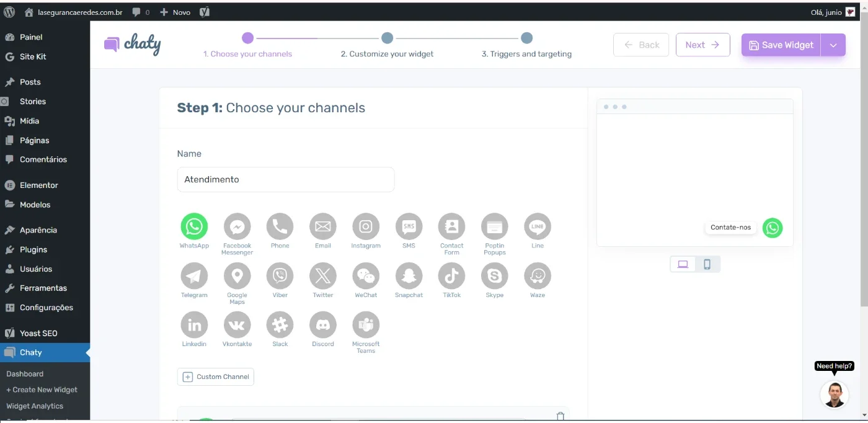Image resolution: width=868 pixels, height=423 pixels.
Task: Click the WhatsApp button in widget preview
Action: tap(773, 228)
